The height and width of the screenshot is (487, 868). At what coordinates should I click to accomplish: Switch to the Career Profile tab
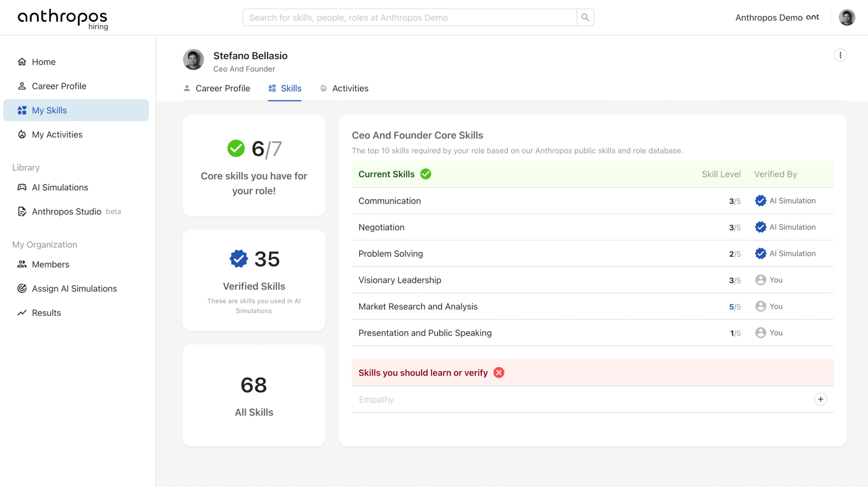tap(216, 88)
